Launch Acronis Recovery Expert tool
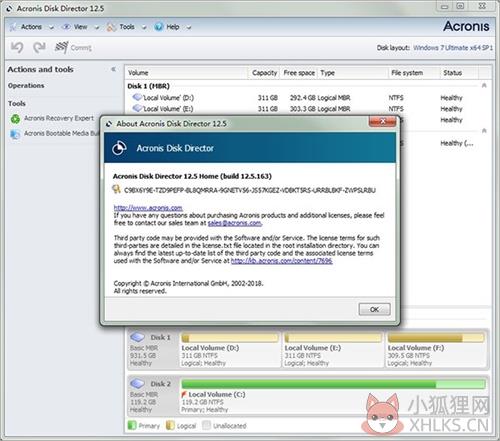 [59, 118]
